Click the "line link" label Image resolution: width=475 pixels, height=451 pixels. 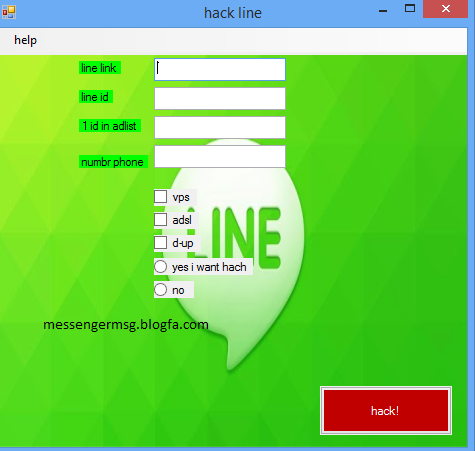click(100, 68)
